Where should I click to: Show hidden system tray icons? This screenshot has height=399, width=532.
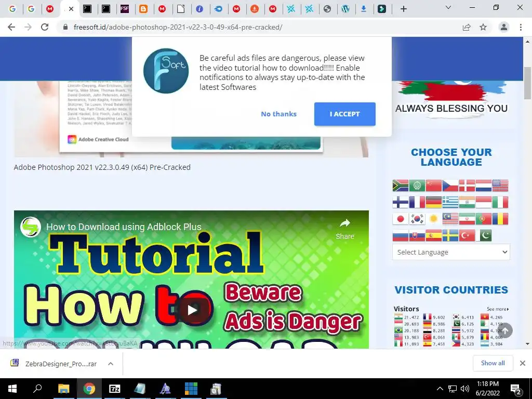coord(440,389)
